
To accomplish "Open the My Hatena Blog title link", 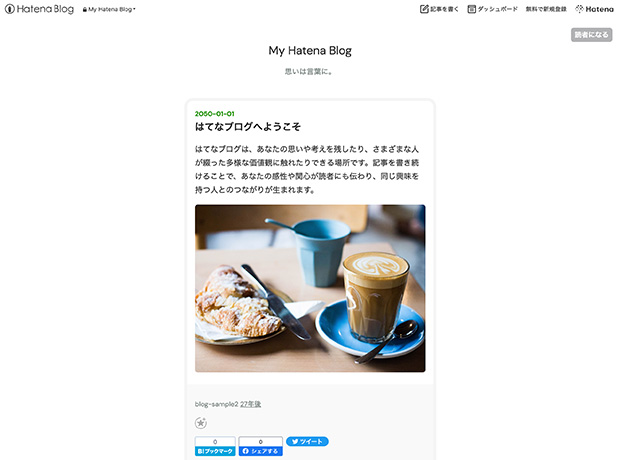I will click(x=310, y=51).
